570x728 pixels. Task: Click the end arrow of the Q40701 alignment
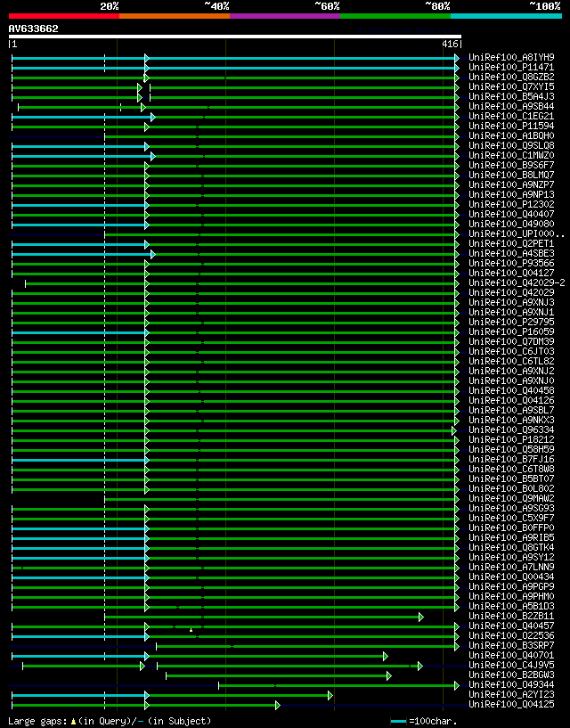[386, 656]
